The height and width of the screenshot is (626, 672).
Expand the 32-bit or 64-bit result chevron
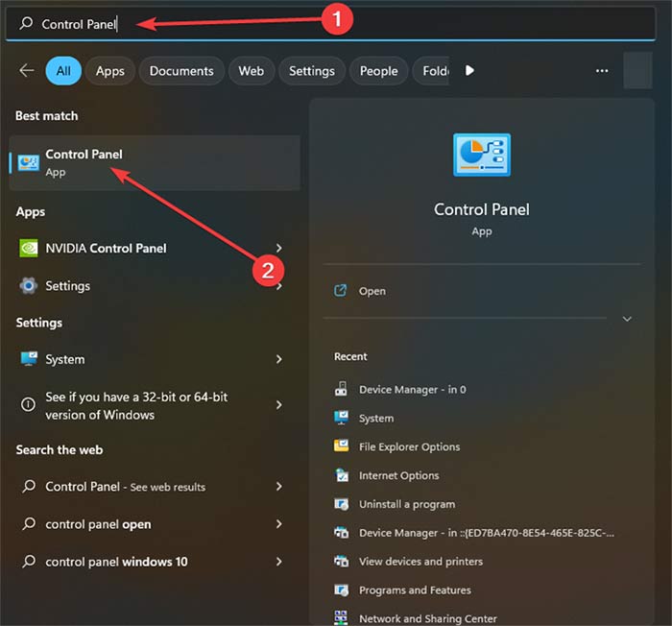(x=279, y=404)
